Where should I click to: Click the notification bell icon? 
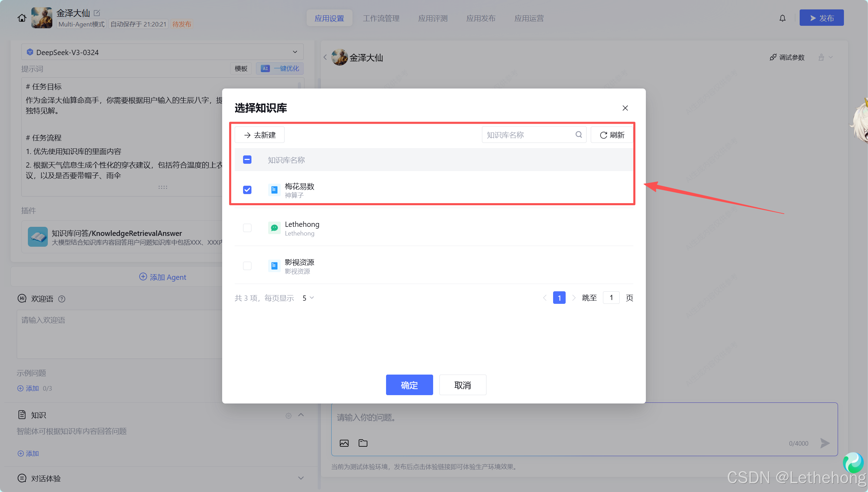(783, 18)
